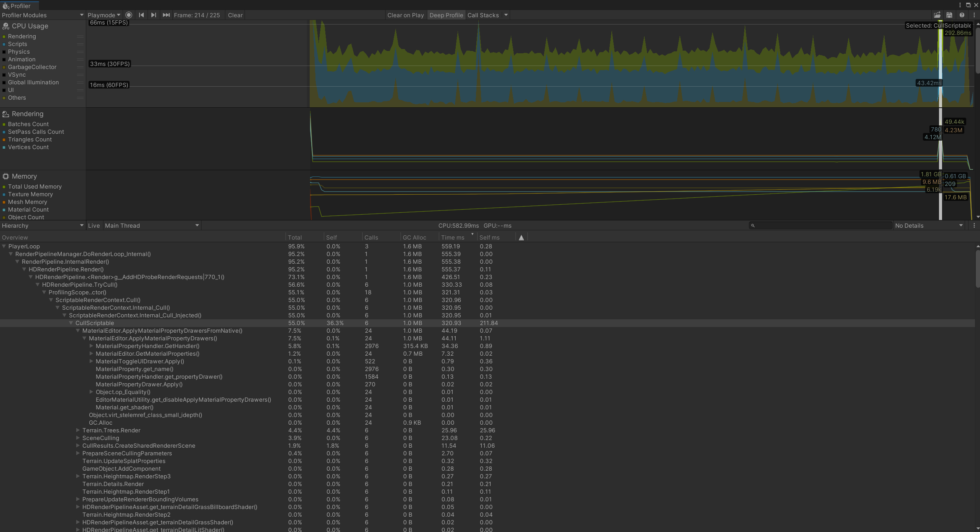Sort by Time ms column header
980x532 pixels.
[453, 237]
